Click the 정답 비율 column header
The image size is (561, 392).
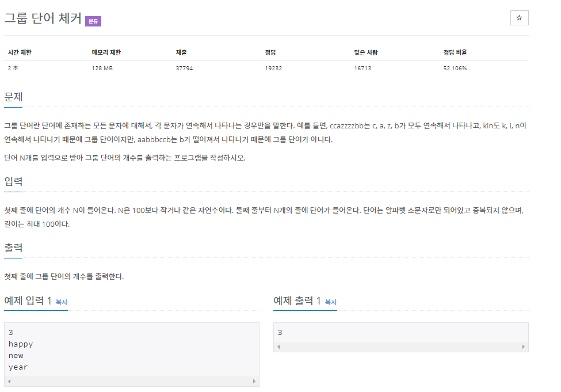(x=455, y=52)
